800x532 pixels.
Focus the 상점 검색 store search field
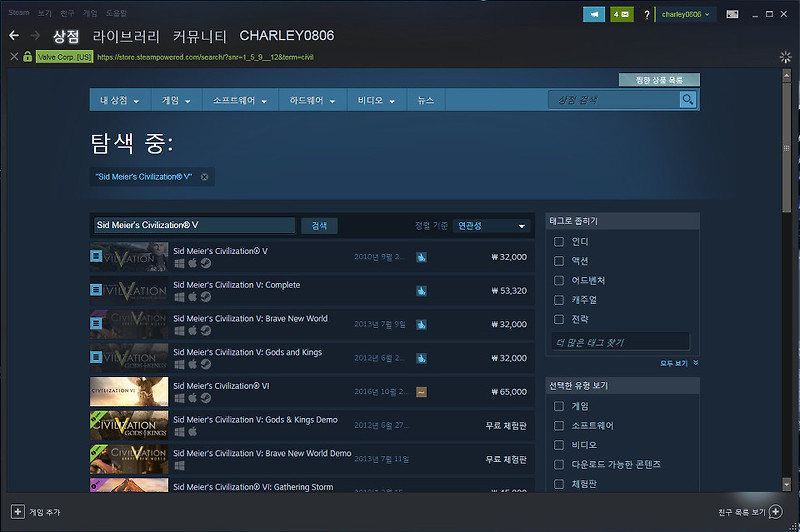pos(614,99)
